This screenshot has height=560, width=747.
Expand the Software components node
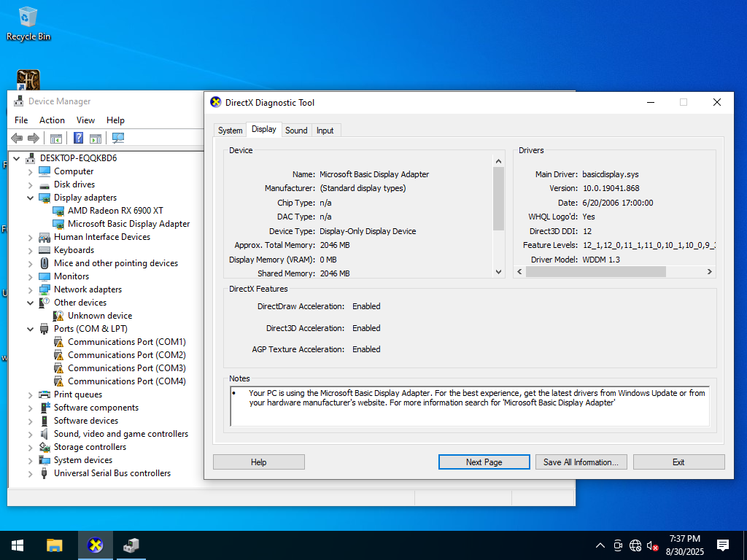[x=31, y=408]
